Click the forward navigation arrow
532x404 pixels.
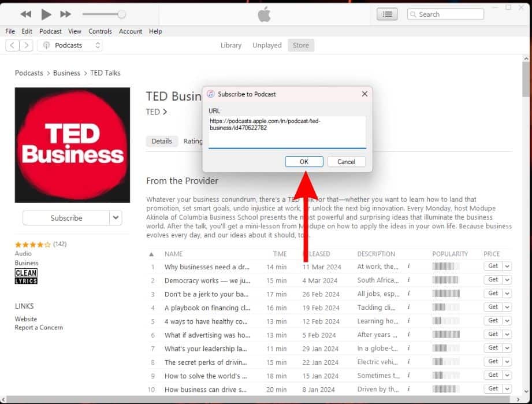point(27,45)
